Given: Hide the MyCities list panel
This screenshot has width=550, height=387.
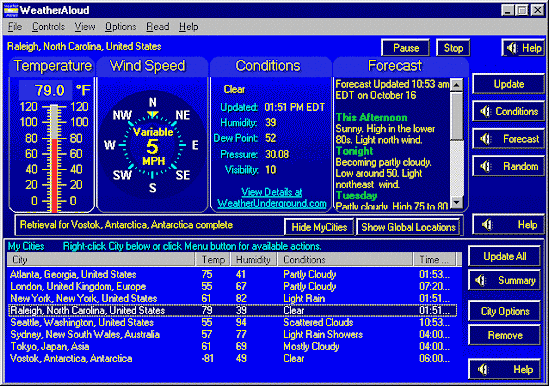Looking at the screenshot, I should [319, 227].
